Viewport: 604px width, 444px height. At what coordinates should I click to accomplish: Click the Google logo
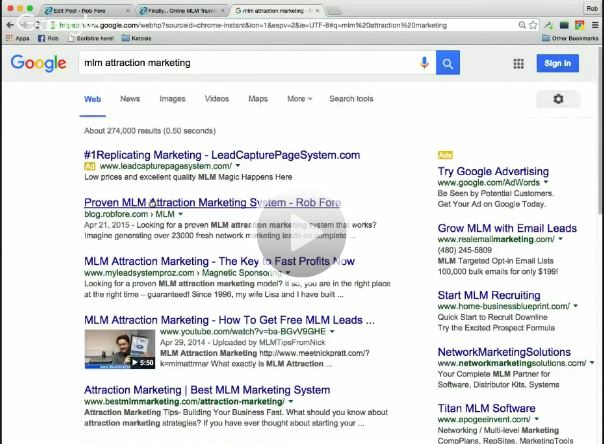[38, 64]
